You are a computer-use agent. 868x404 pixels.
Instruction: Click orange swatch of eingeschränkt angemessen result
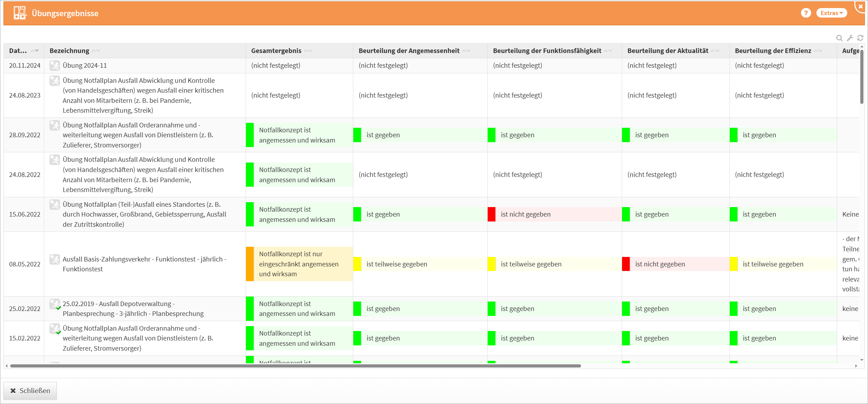250,264
